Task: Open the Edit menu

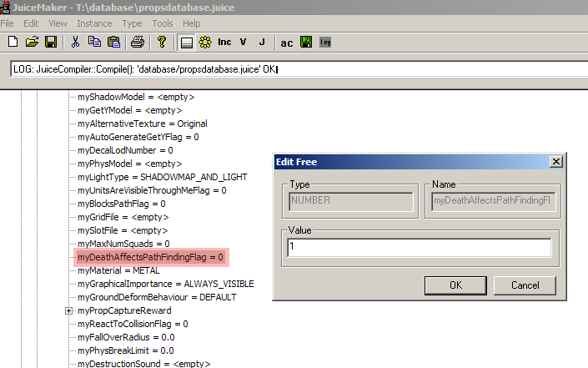Action: (31, 23)
